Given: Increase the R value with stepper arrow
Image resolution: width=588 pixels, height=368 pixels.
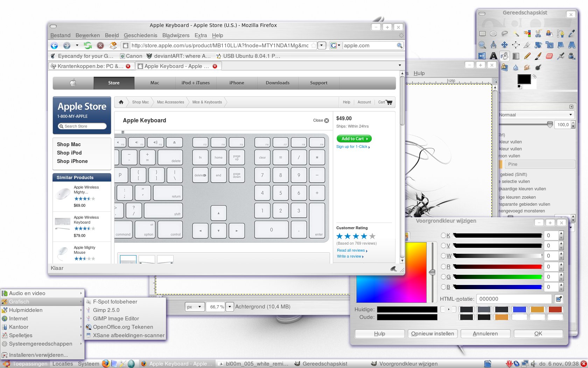Looking at the screenshot, I should tap(561, 265).
